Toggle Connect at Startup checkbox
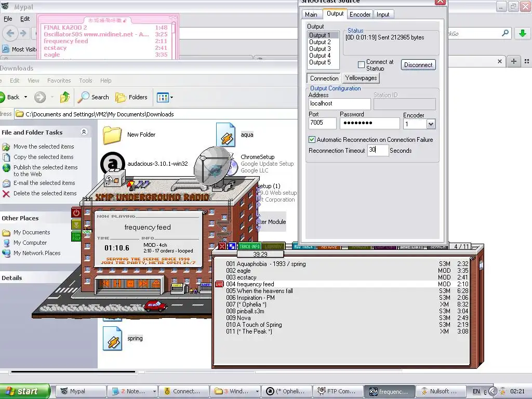Image resolution: width=532 pixels, height=399 pixels. 362,64
